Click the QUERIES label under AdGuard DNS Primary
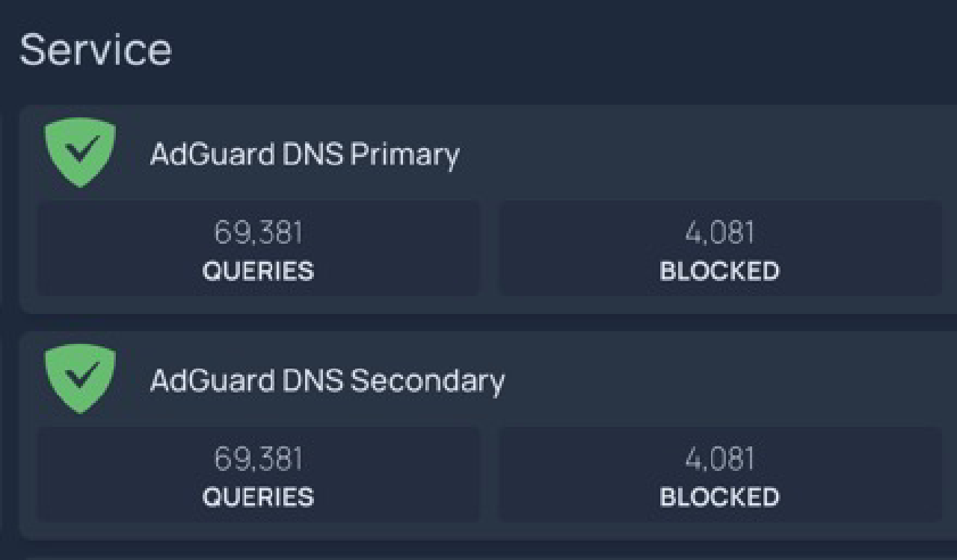 258,271
